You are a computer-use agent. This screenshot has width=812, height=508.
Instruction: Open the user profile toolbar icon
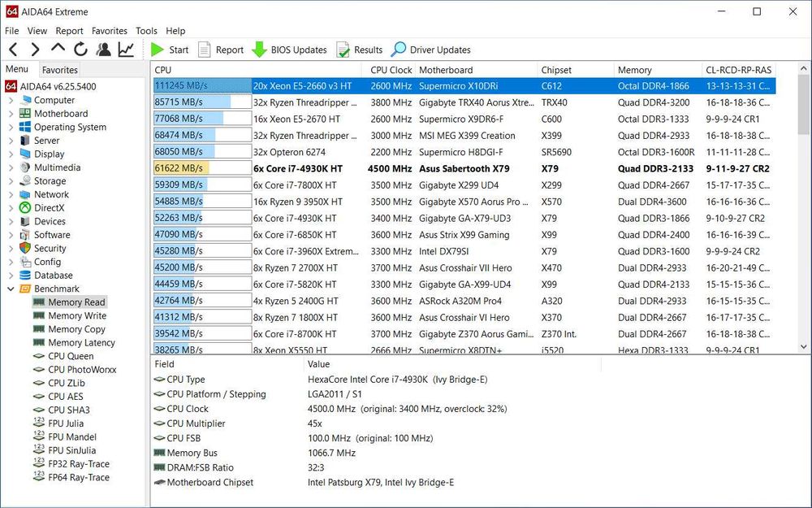coord(103,50)
